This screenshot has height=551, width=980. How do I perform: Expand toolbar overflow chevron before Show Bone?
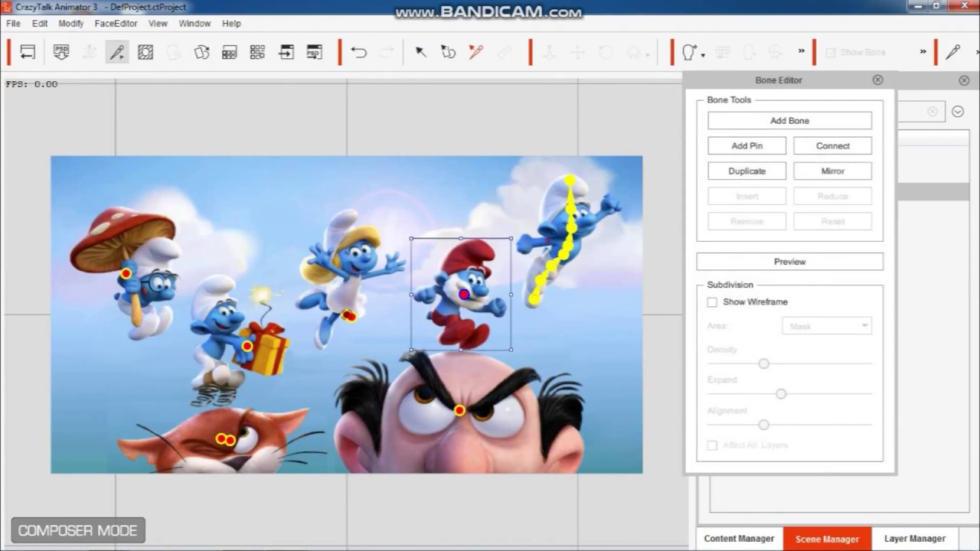[802, 51]
